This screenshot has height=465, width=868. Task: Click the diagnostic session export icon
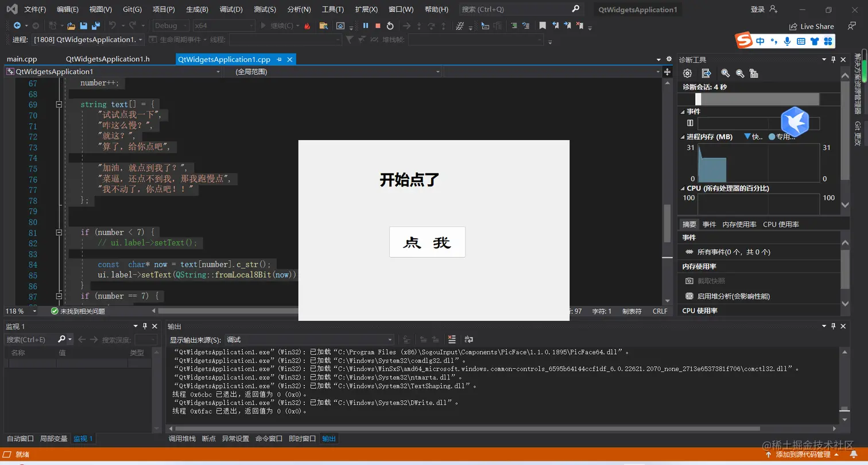coord(707,73)
